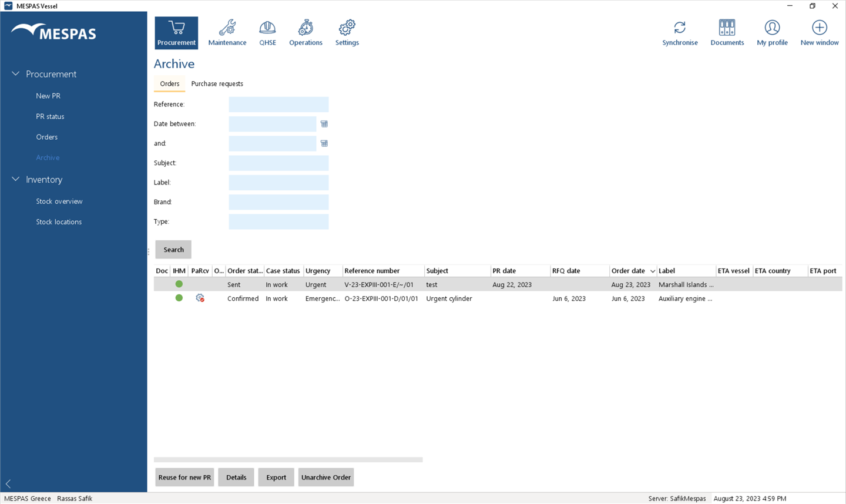Open the Operations module
The height and width of the screenshot is (504, 846).
click(305, 33)
